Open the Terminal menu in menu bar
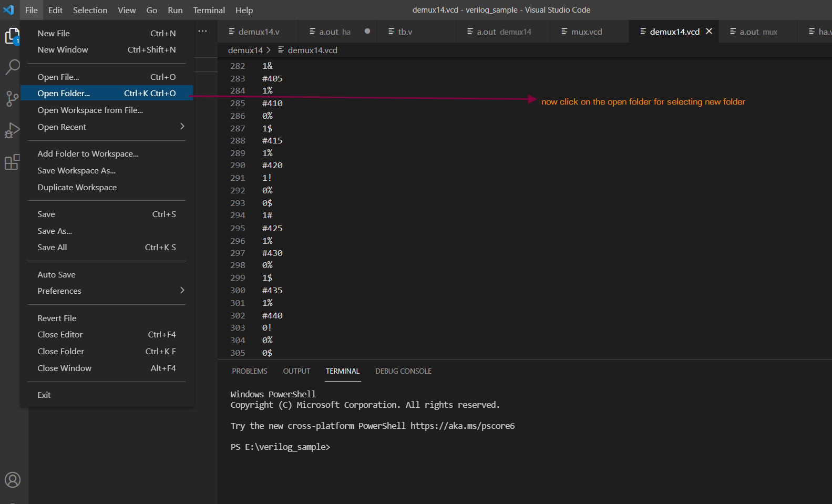 [209, 10]
